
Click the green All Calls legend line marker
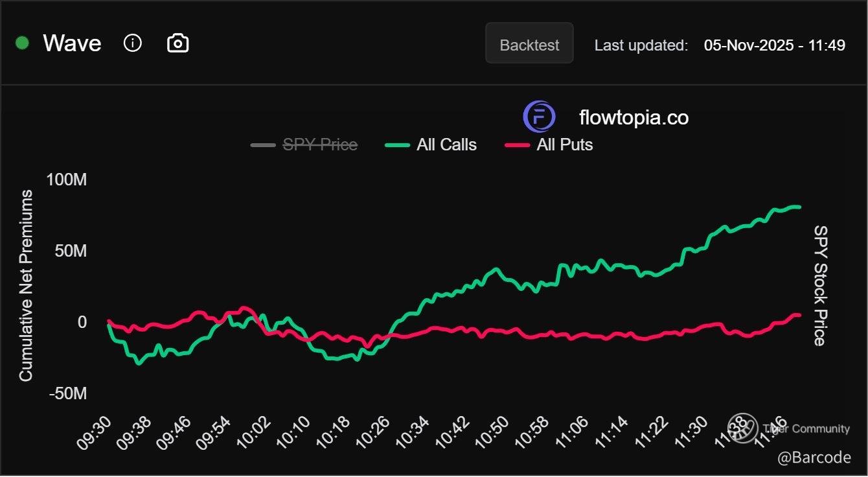coord(397,145)
